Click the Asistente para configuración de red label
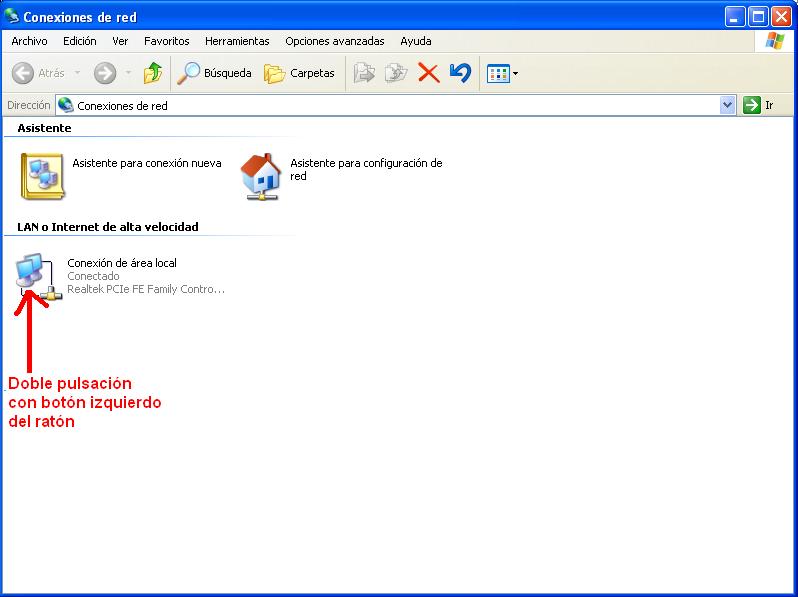 click(x=366, y=169)
